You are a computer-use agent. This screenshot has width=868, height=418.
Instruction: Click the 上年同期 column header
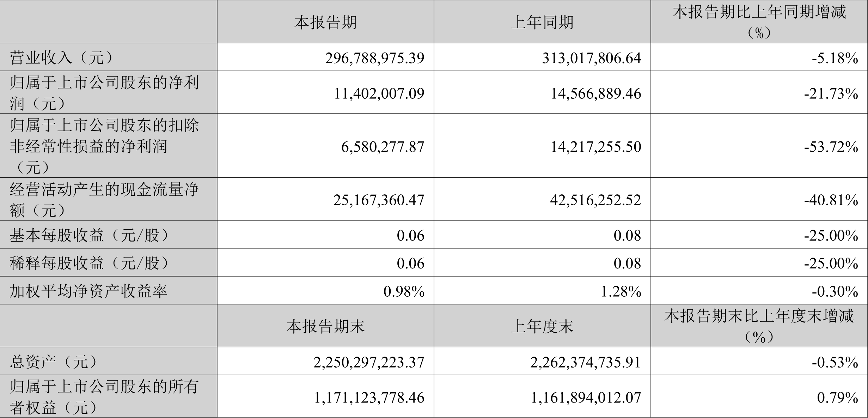tap(542, 22)
